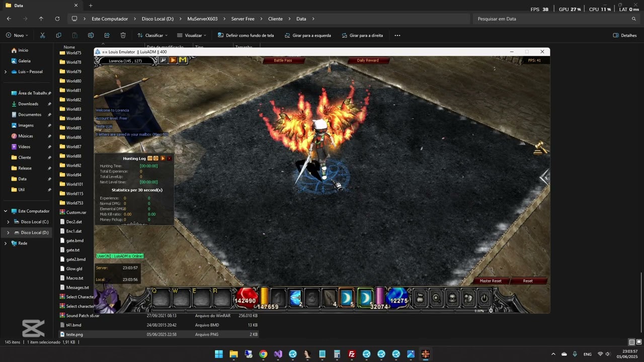The width and height of the screenshot is (644, 362).
Task: Show hidden system tray icons
Action: point(553,354)
